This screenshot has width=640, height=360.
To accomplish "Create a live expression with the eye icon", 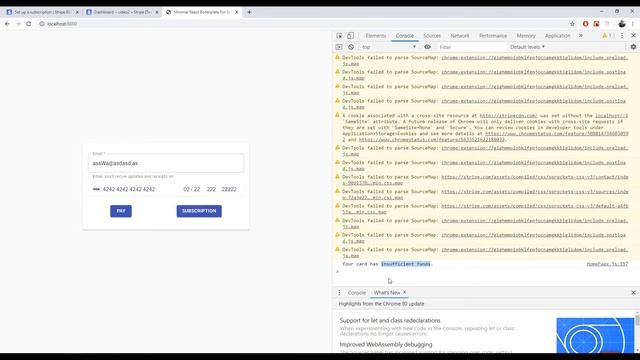I will (427, 47).
